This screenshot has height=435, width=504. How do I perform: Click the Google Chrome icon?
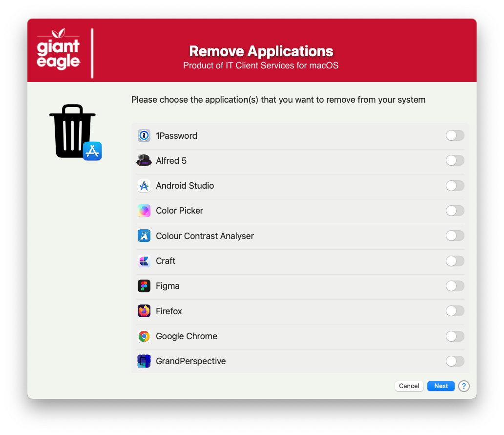coord(144,336)
